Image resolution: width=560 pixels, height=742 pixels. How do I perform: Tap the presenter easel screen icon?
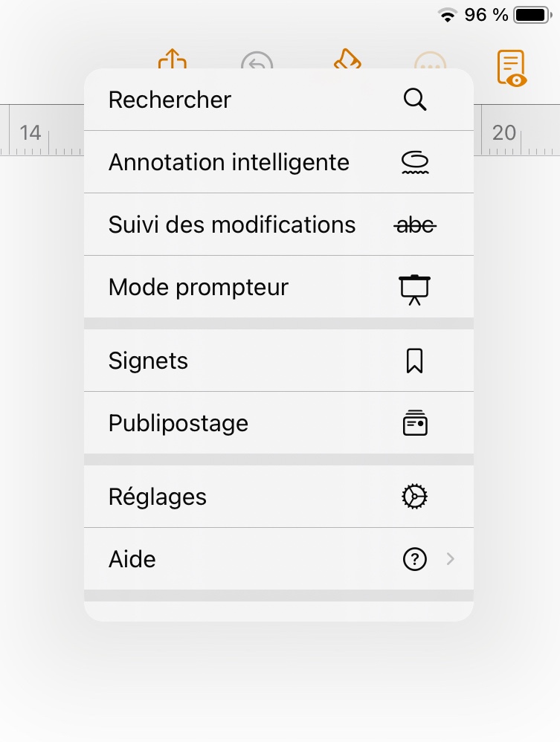(x=415, y=288)
